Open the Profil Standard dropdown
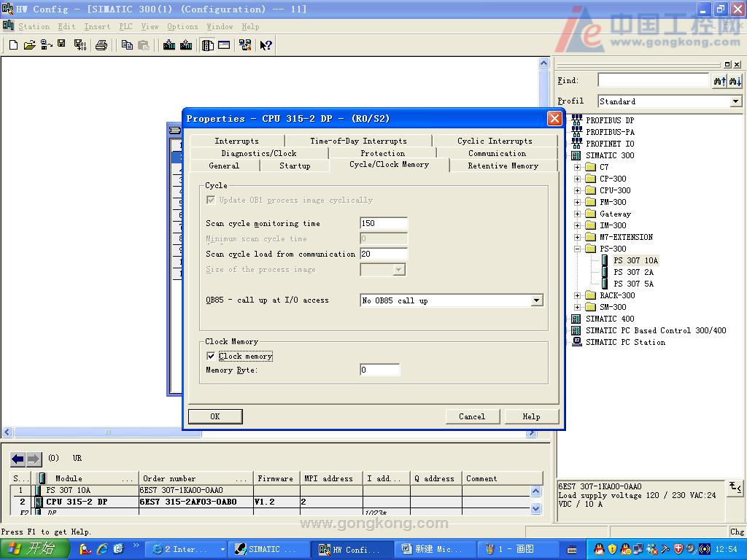 735,101
